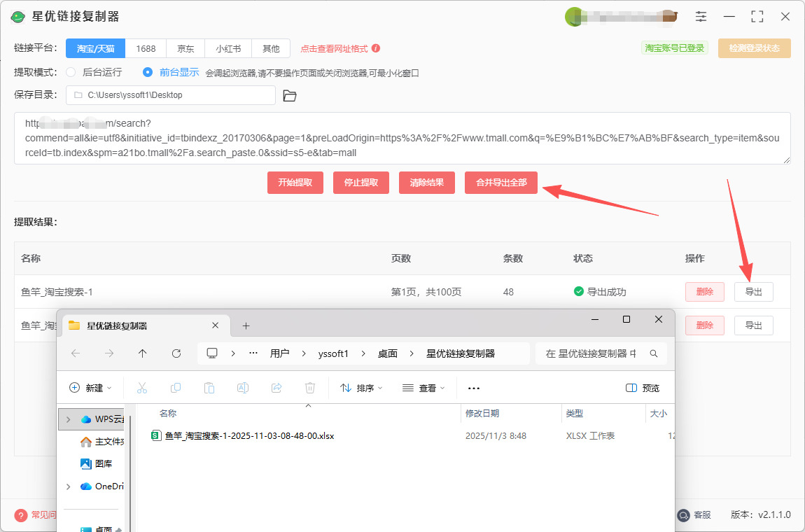
Task: Click the 合并导出全部 button
Action: coord(501,182)
